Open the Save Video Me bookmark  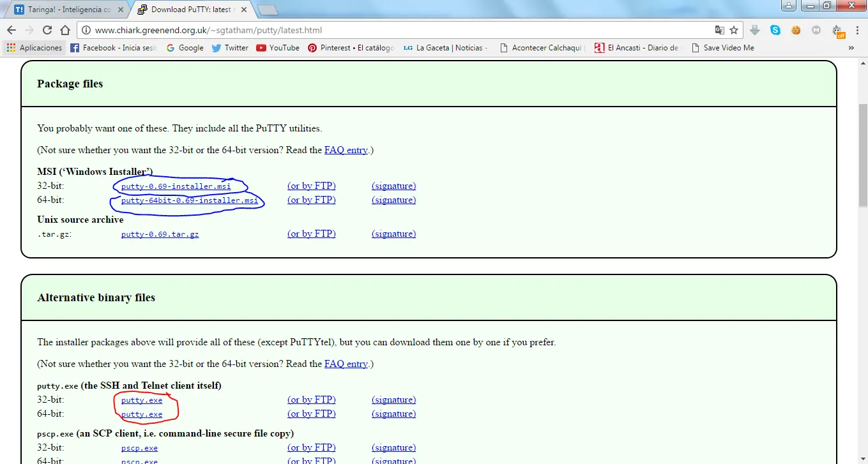click(x=722, y=48)
